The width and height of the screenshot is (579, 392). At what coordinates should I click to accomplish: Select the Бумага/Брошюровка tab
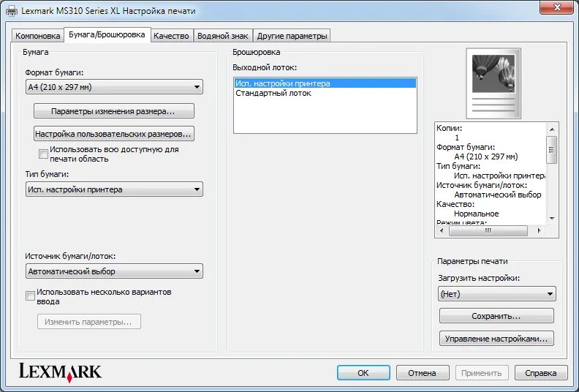point(107,34)
